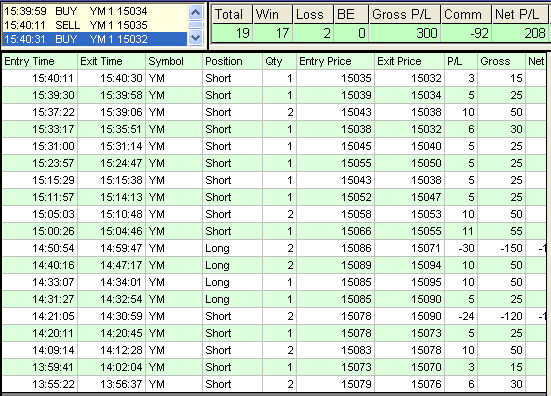The height and width of the screenshot is (396, 551).
Task: Click P/L value 11 cell
Action: (x=461, y=231)
